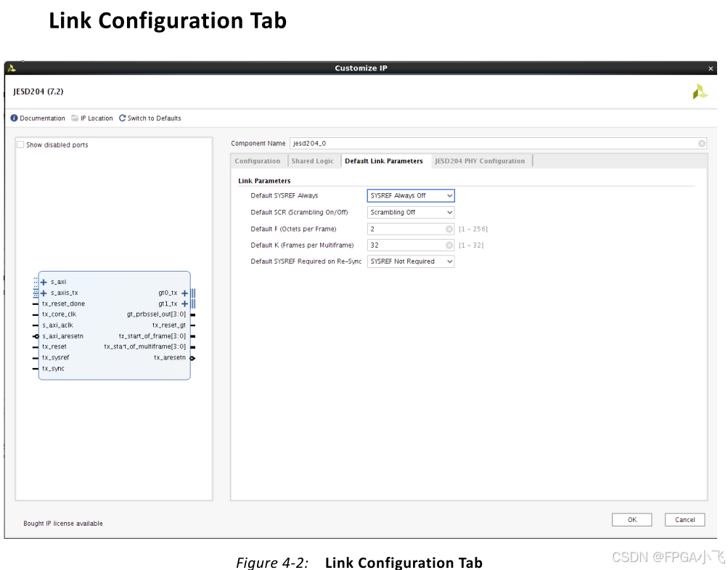Click the Xilinx logo at top right

[700, 91]
